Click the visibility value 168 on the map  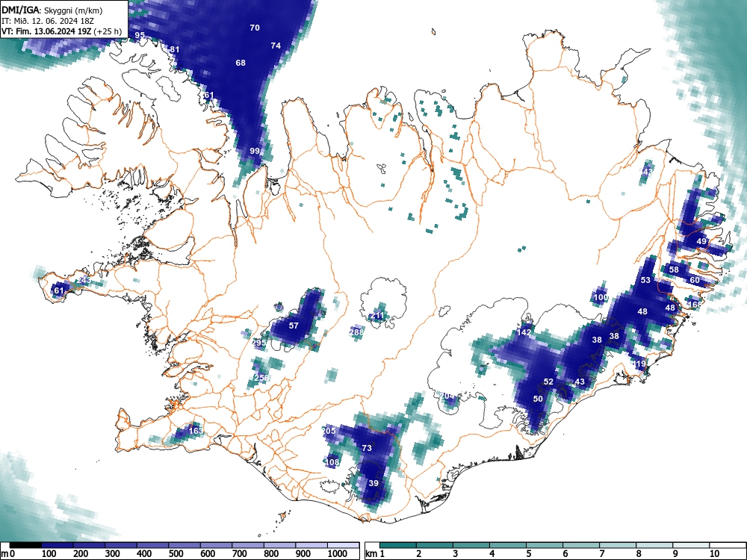695,305
